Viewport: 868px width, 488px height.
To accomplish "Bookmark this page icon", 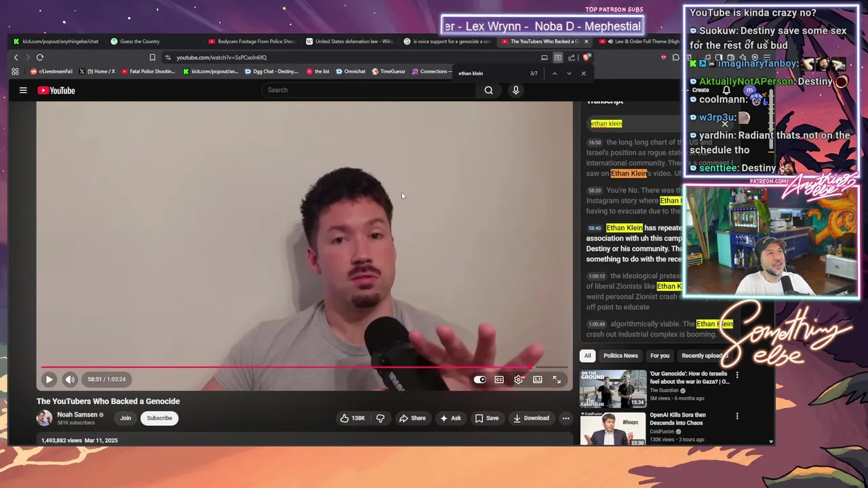I will [152, 58].
